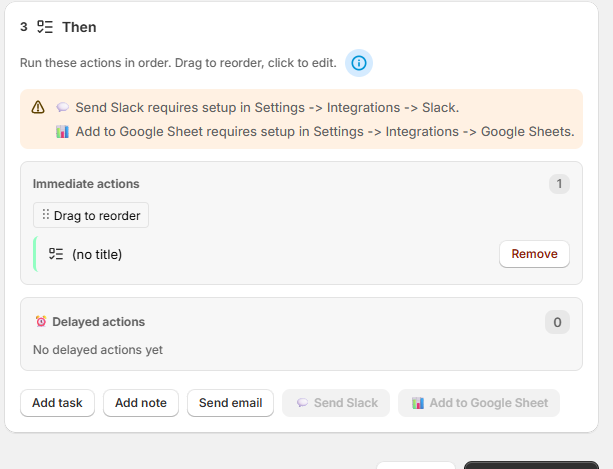The width and height of the screenshot is (613, 469).
Task: Click the warning triangle icon
Action: coord(38,107)
